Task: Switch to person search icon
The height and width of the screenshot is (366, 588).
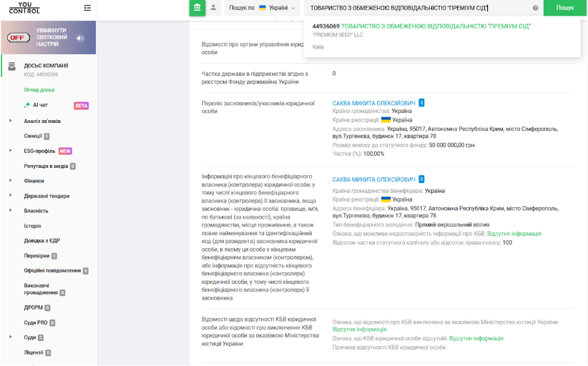Action: pos(213,8)
